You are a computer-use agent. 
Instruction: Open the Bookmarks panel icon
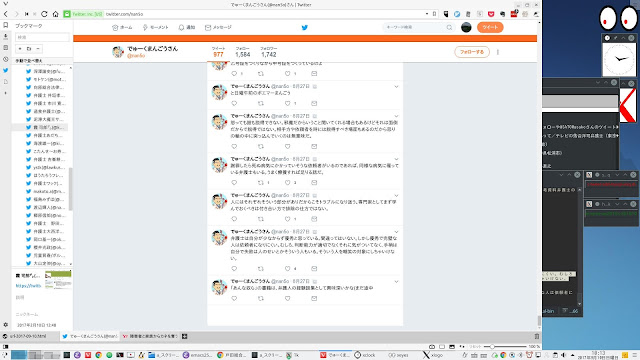pos(5,25)
